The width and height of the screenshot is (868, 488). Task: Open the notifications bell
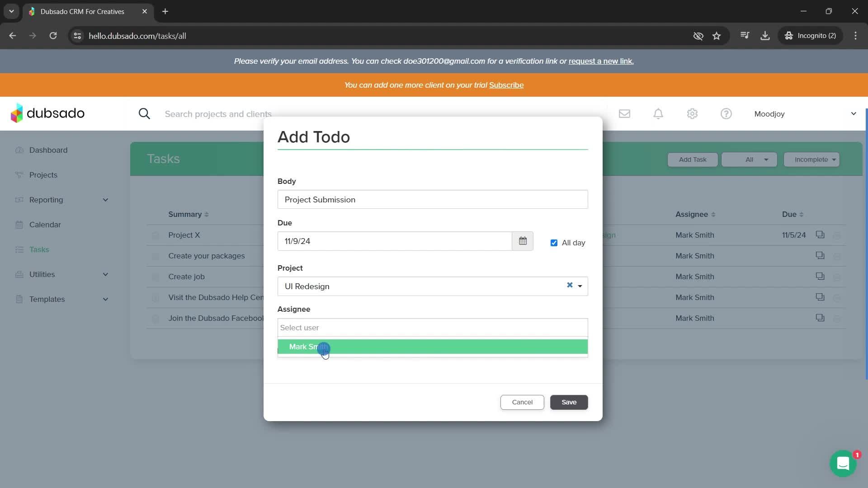coord(658,114)
